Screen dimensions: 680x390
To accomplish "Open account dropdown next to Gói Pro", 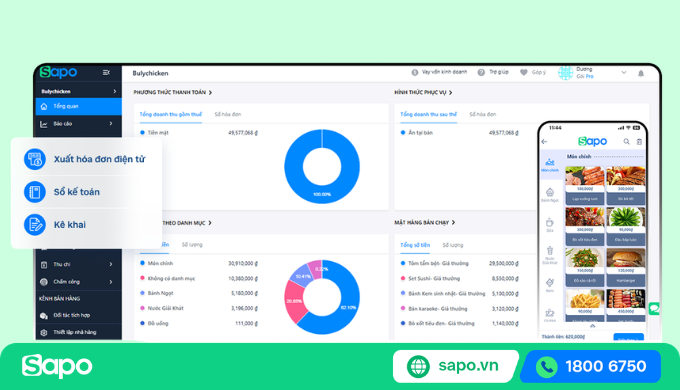I will 624,72.
